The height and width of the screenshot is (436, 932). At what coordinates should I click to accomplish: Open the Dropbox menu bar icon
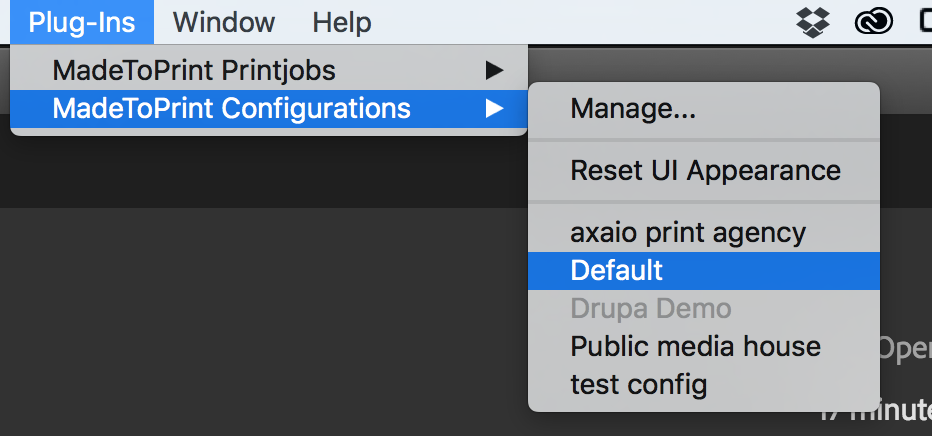point(813,23)
